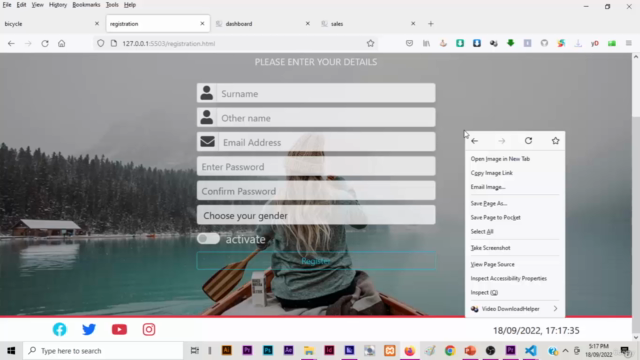
Task: Open the YouTube icon in the footer
Action: 119,329
